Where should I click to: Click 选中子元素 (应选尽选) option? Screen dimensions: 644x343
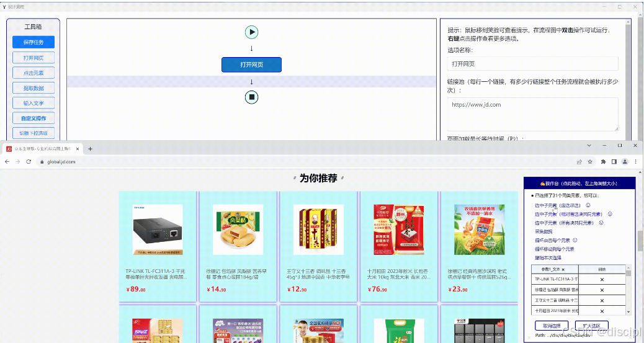(x=557, y=205)
